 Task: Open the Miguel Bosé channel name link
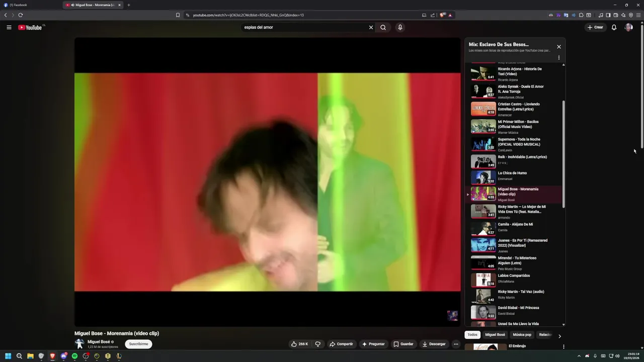99,342
